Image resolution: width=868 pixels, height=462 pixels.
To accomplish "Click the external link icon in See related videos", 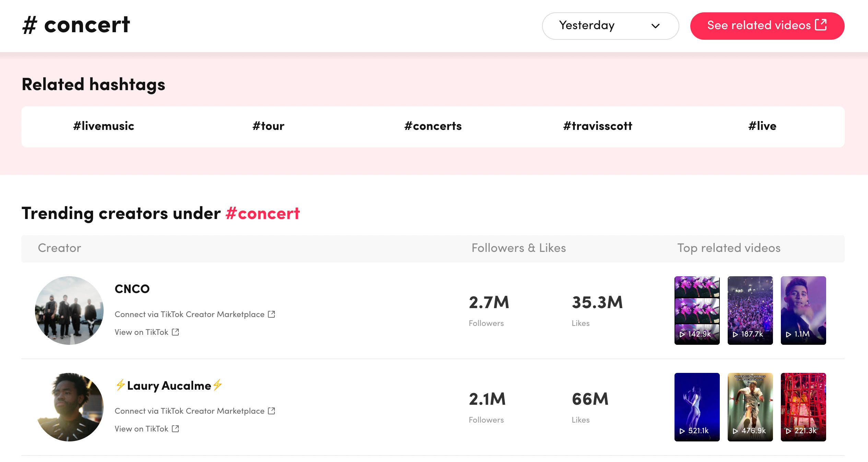I will point(821,25).
